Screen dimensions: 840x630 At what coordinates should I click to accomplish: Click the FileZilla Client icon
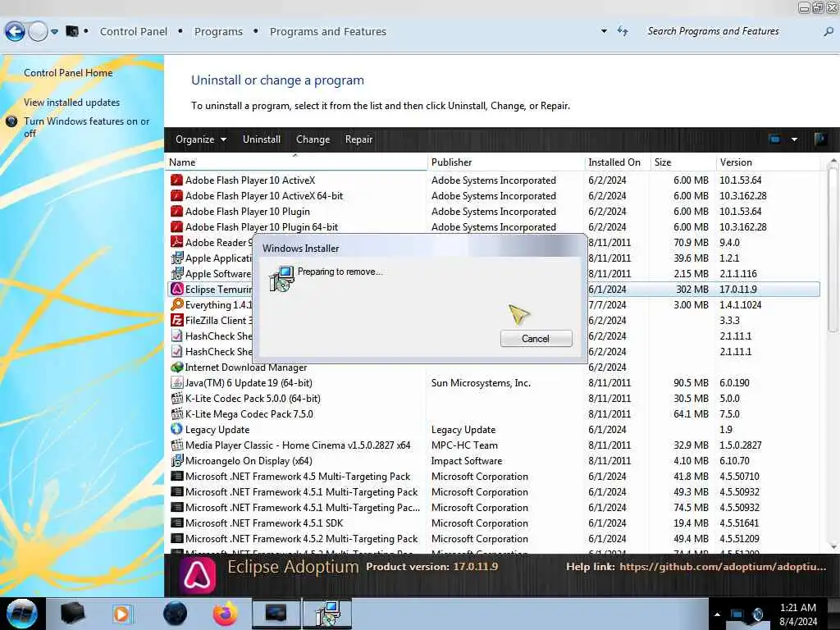176,320
